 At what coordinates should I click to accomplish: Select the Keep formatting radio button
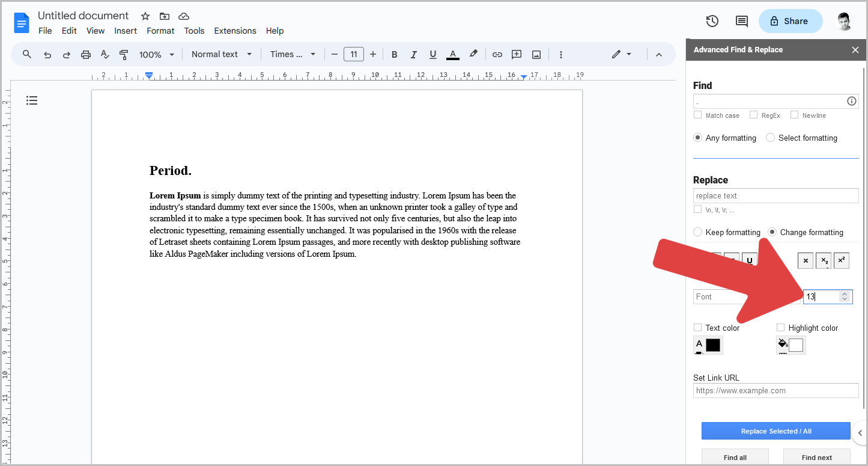[697, 232]
